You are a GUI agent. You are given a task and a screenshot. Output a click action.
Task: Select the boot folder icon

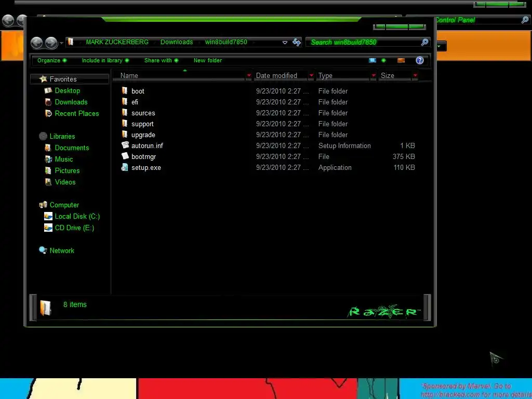pyautogui.click(x=125, y=90)
